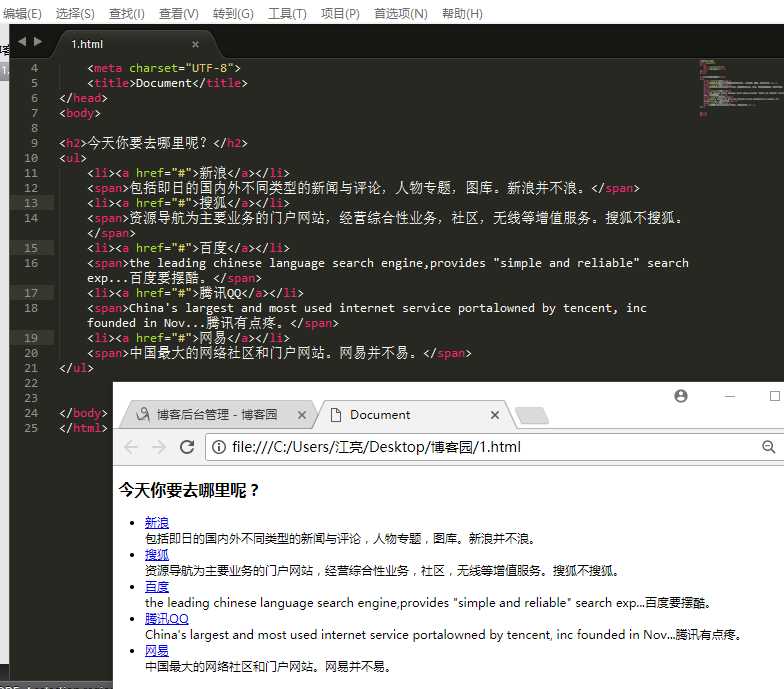This screenshot has width=784, height=689.
Task: Close the 博客后台管理 browser tab
Action: (x=302, y=414)
